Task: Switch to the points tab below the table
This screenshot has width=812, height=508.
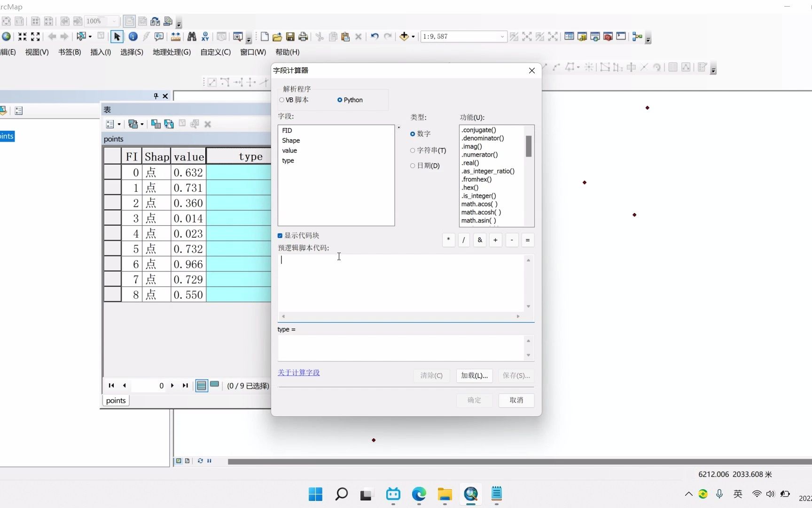Action: tap(115, 400)
